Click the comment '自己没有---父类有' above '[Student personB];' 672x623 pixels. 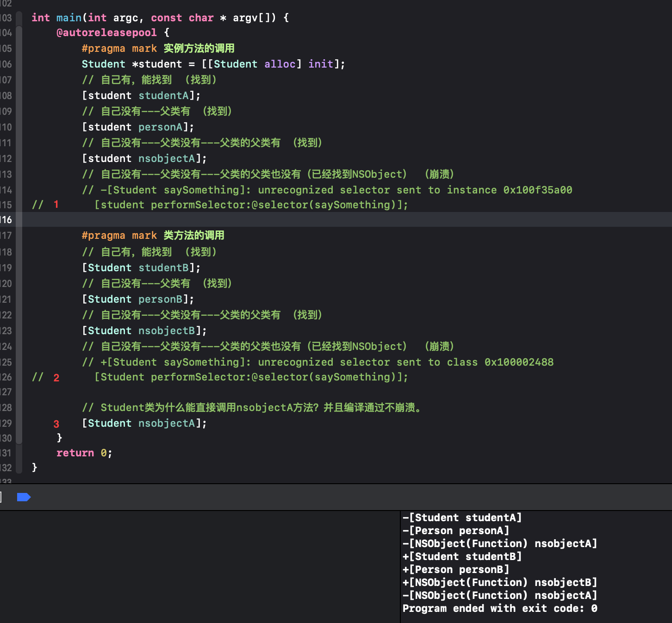[157, 283]
